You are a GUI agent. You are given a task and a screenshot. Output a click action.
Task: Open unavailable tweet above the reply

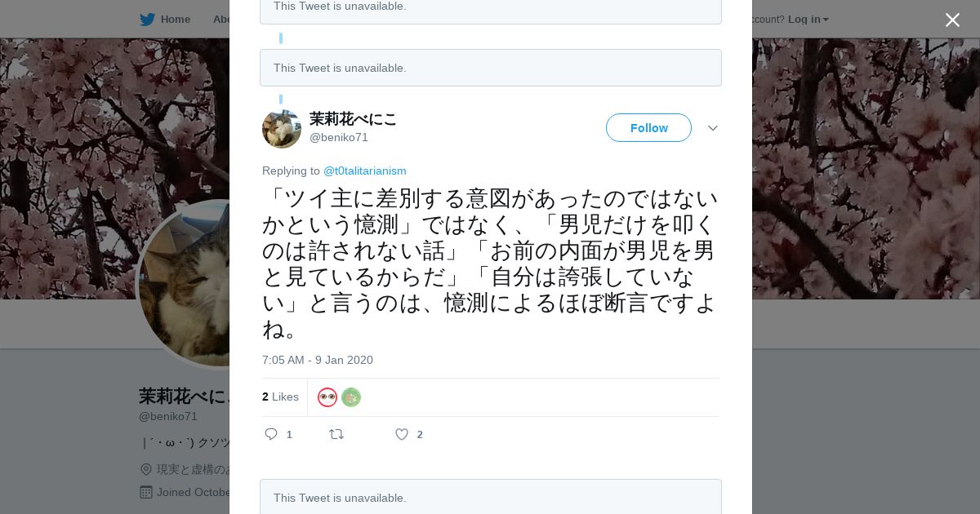tap(491, 68)
